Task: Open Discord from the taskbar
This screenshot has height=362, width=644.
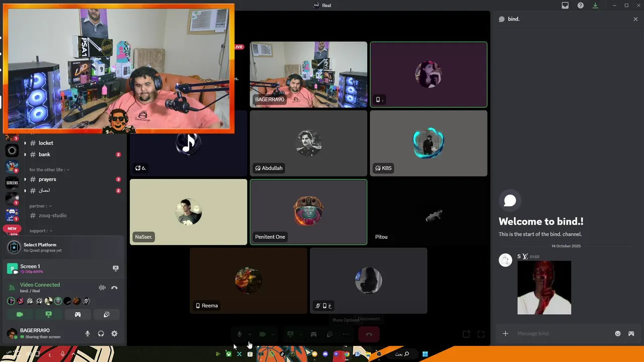Action: (325, 354)
